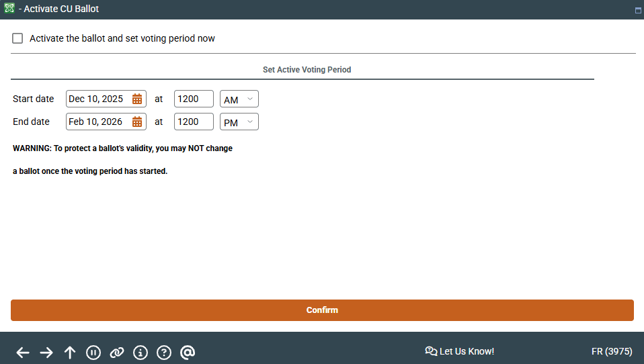Screen dimensions: 644x364
Task: Click the Let Us Know! link
Action: coord(460,351)
